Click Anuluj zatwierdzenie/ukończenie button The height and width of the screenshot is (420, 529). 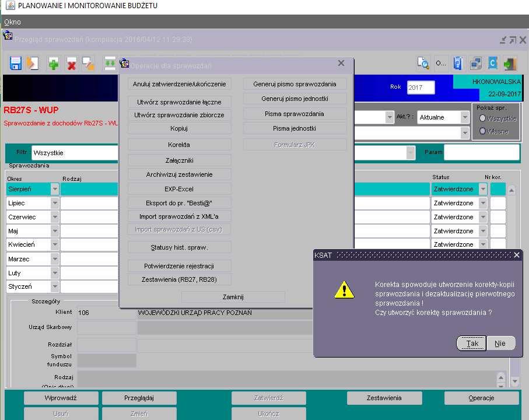coord(179,84)
